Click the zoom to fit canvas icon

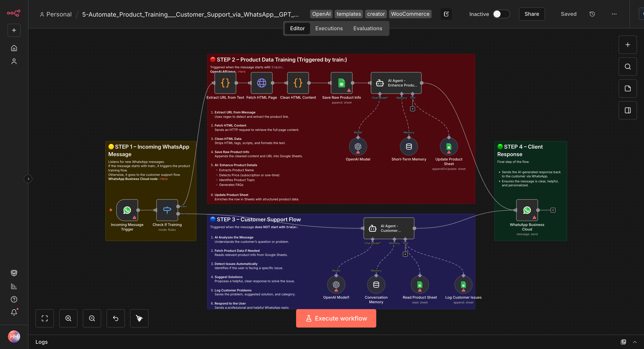pos(44,318)
